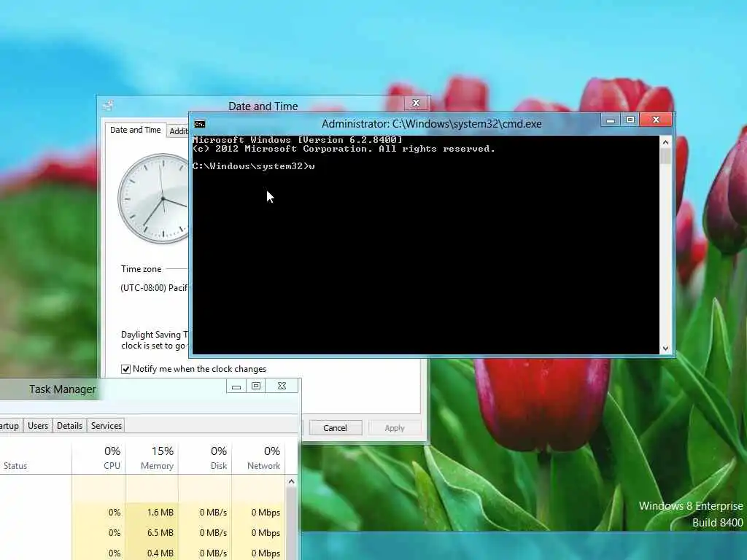
Task: Sort Task Manager by Disk column
Action: click(205, 458)
